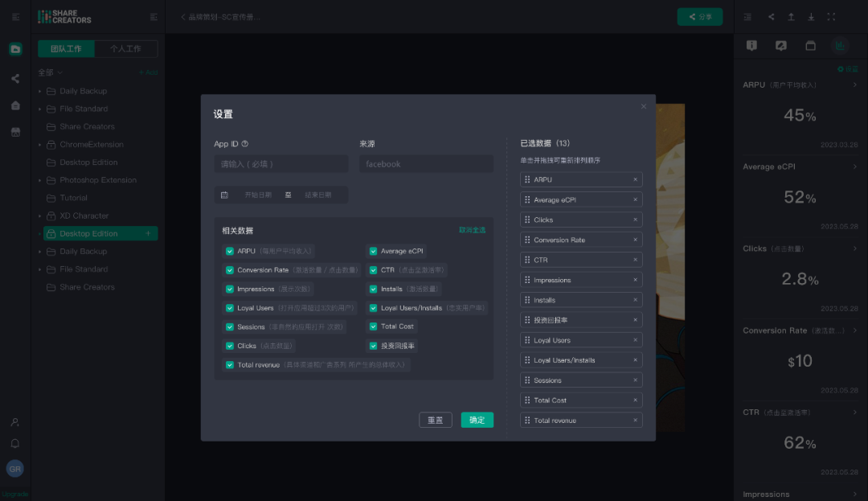868x501 pixels.
Task: Click the fullscreen icon in top toolbar
Action: [831, 17]
